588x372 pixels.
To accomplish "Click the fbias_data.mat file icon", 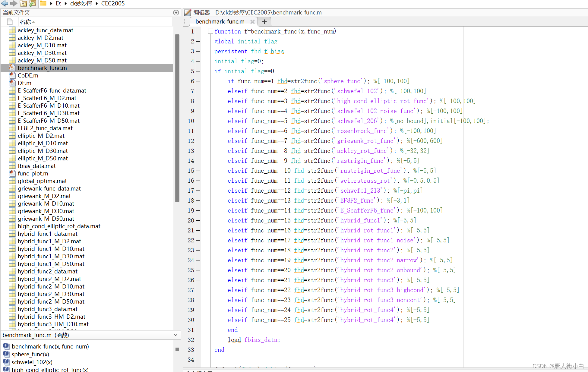I will pos(12,166).
